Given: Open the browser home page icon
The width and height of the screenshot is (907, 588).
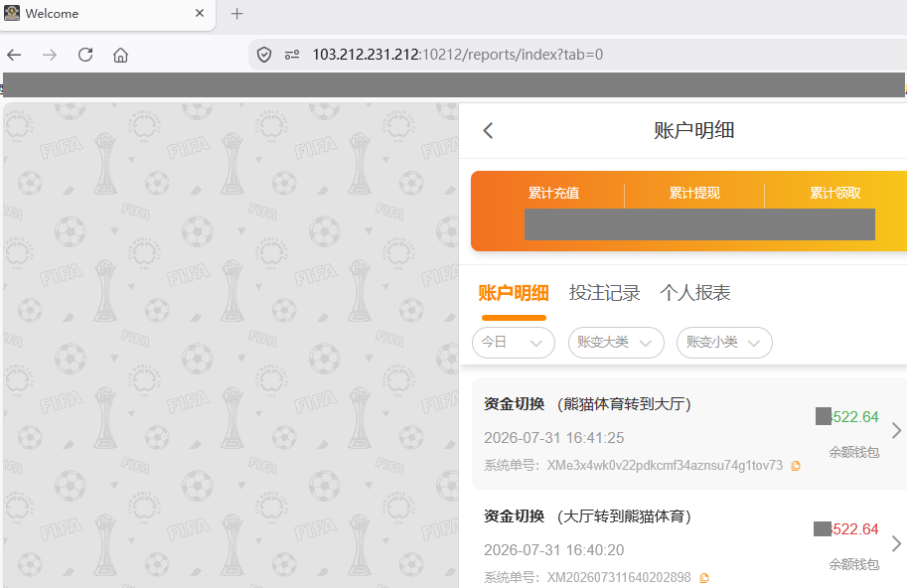Looking at the screenshot, I should coord(120,55).
